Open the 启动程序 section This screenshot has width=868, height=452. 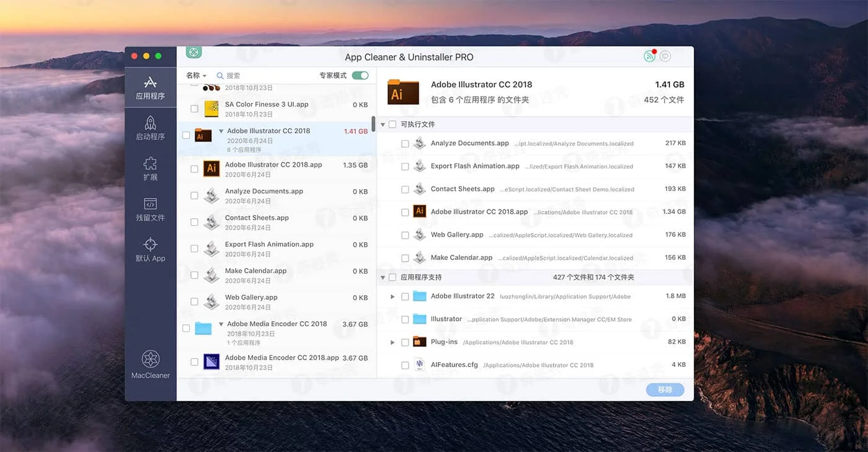(150, 128)
